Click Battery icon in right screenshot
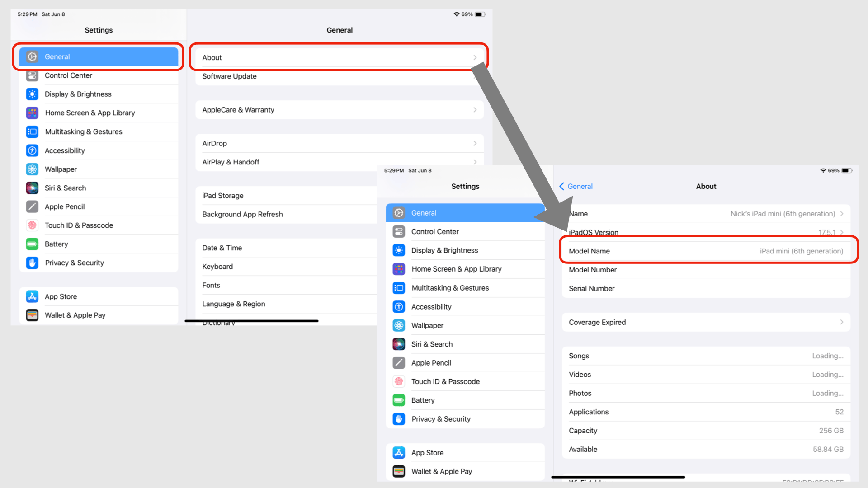 point(399,400)
